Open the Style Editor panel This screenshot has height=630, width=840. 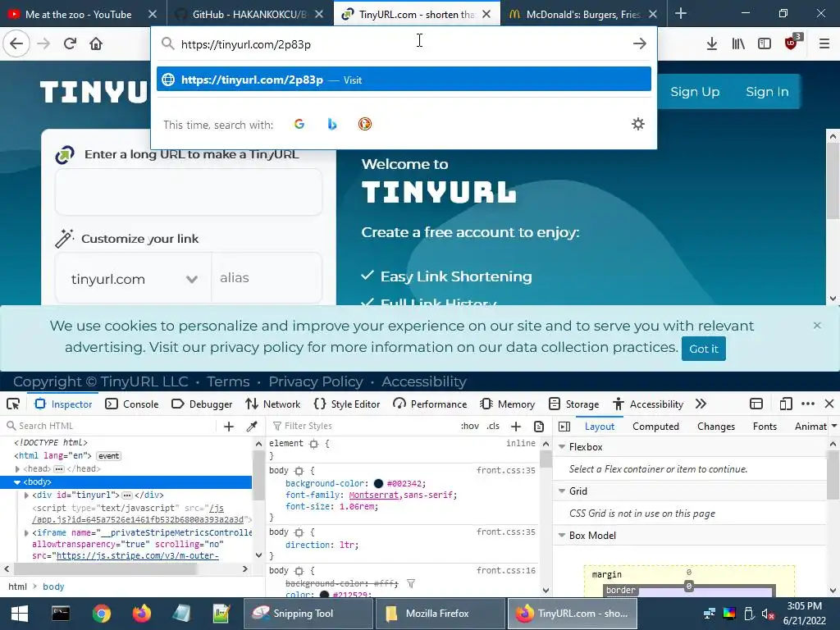347,404
